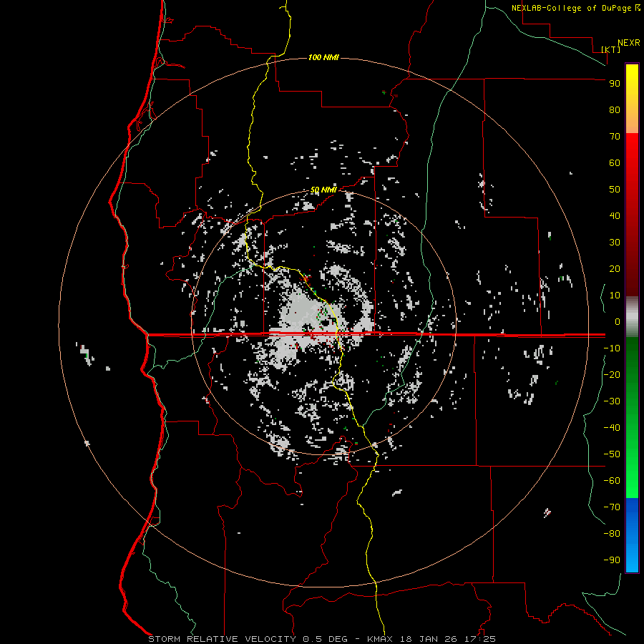
Task: Click the scale value "40" beside the color bar
Action: point(615,215)
